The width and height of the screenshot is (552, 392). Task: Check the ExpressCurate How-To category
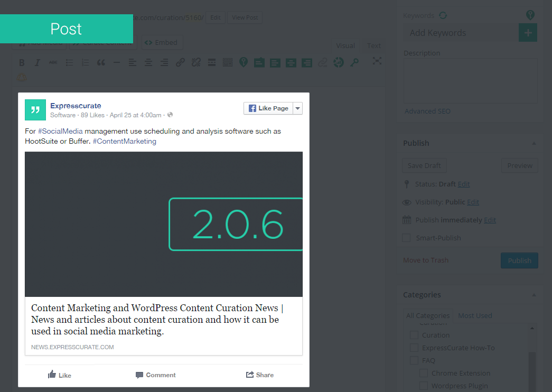[x=414, y=348]
